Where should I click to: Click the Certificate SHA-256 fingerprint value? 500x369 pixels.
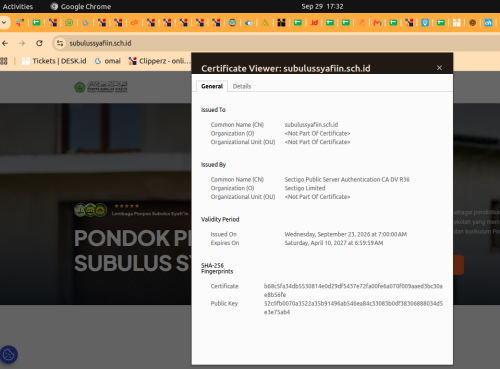click(353, 290)
